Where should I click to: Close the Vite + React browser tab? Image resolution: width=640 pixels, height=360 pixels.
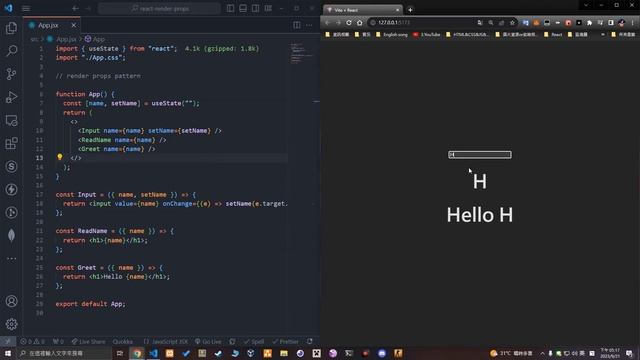(397, 10)
